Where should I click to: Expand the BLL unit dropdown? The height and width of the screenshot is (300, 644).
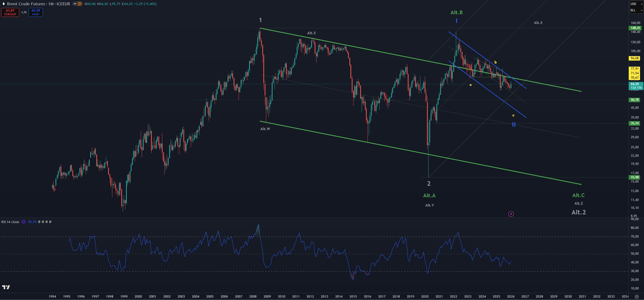click(636, 10)
